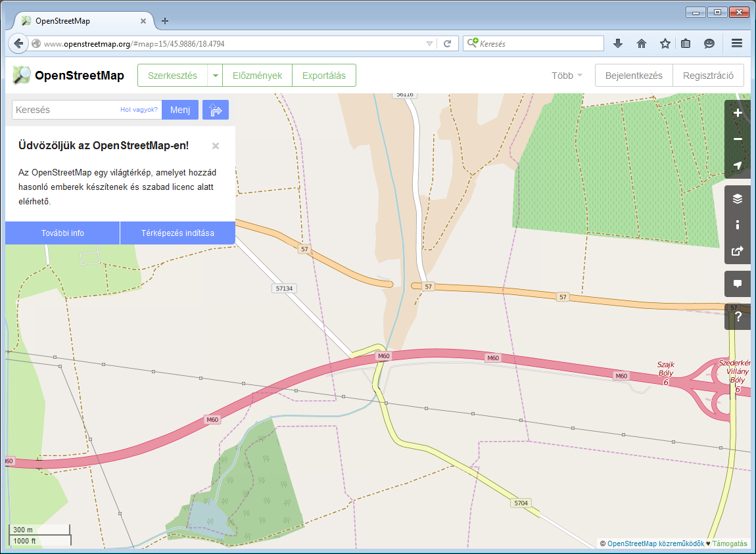Open the URL bar history dropdown arrow

pos(429,43)
